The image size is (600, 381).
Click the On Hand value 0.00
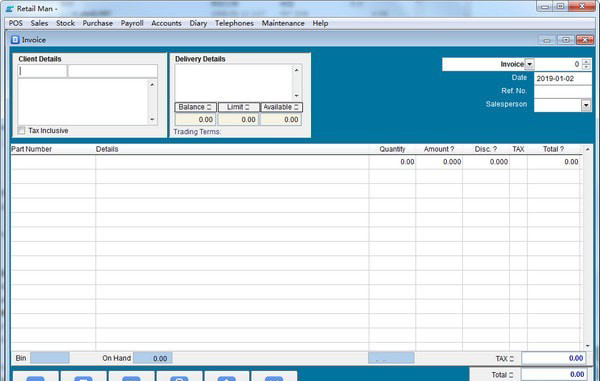153,358
